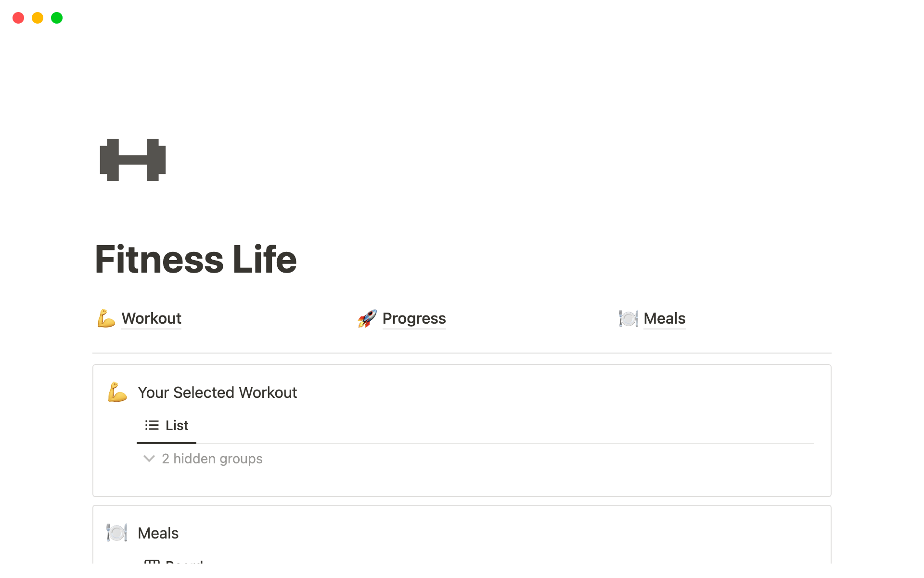This screenshot has width=924, height=578.
Task: Click the Fitness Life page title
Action: (x=196, y=259)
